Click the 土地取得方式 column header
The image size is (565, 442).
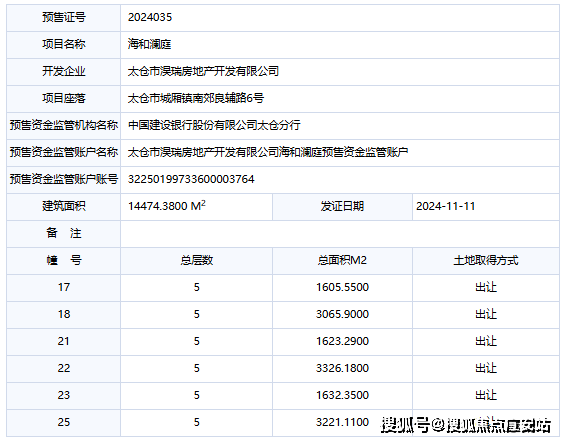[x=486, y=260]
